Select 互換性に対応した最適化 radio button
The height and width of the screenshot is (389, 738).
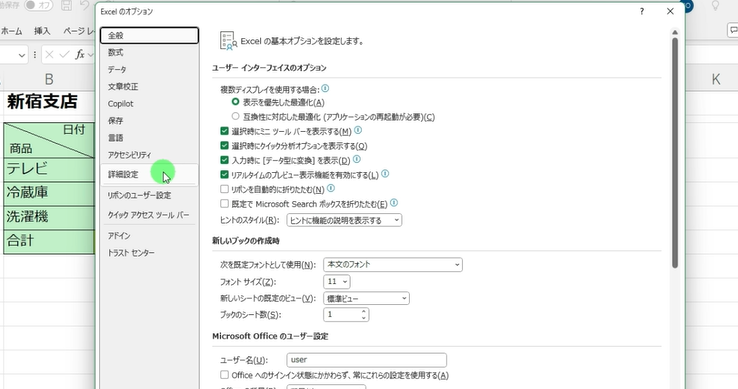pos(235,116)
